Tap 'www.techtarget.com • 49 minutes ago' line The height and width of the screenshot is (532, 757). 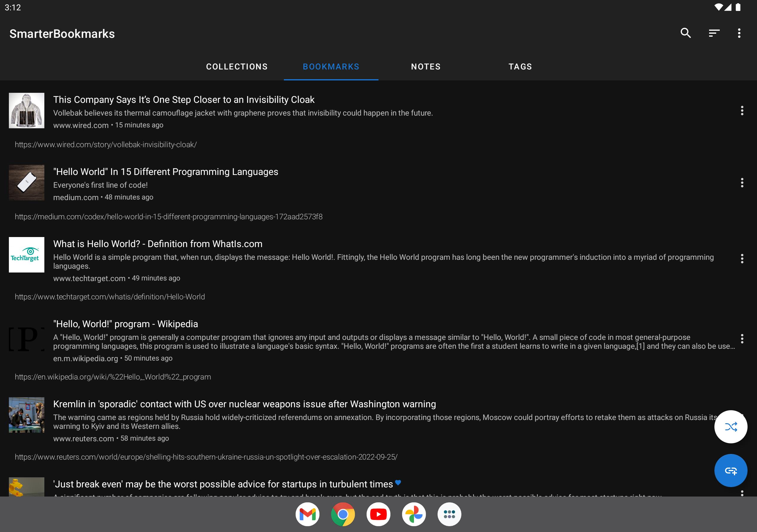point(117,278)
